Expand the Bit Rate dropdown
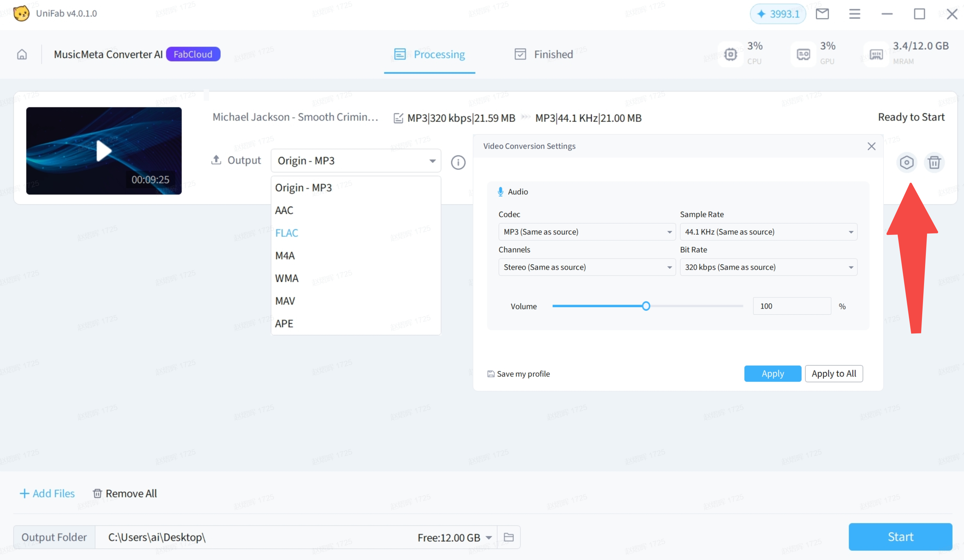The image size is (964, 560). click(768, 267)
